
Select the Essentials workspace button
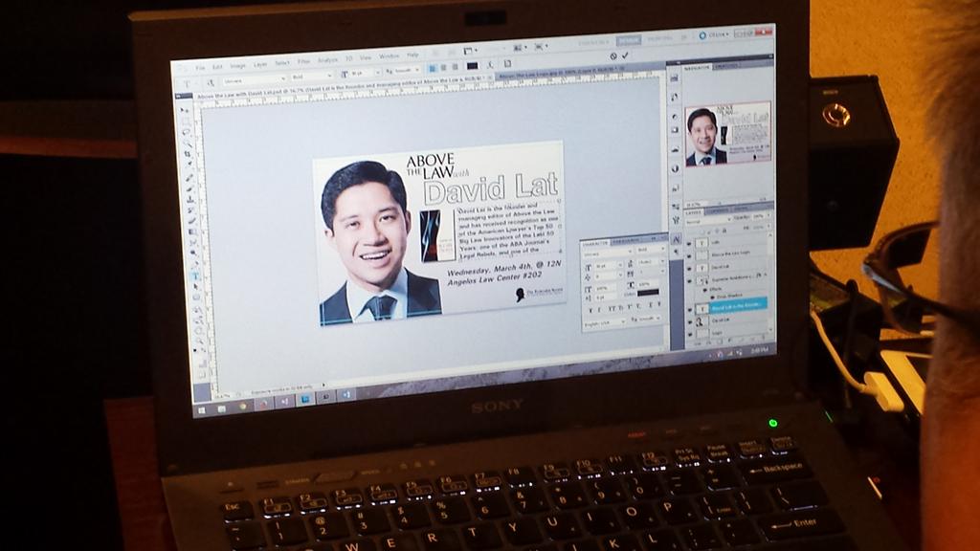tap(592, 42)
